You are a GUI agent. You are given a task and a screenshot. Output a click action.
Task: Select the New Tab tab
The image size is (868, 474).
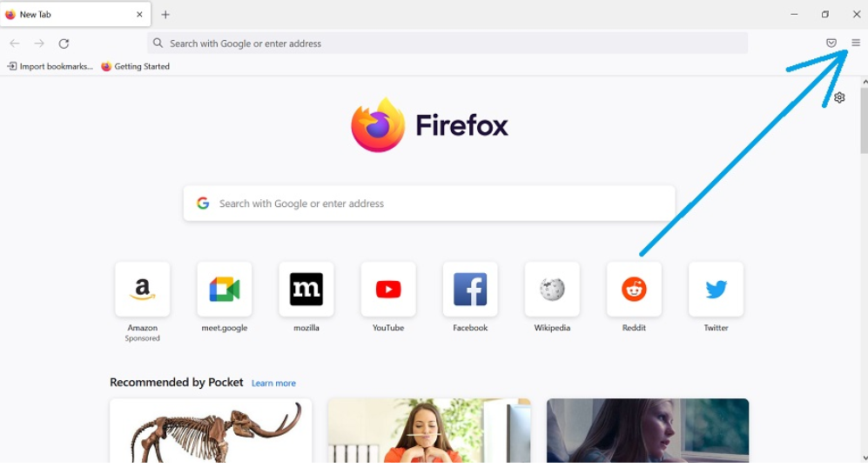75,15
